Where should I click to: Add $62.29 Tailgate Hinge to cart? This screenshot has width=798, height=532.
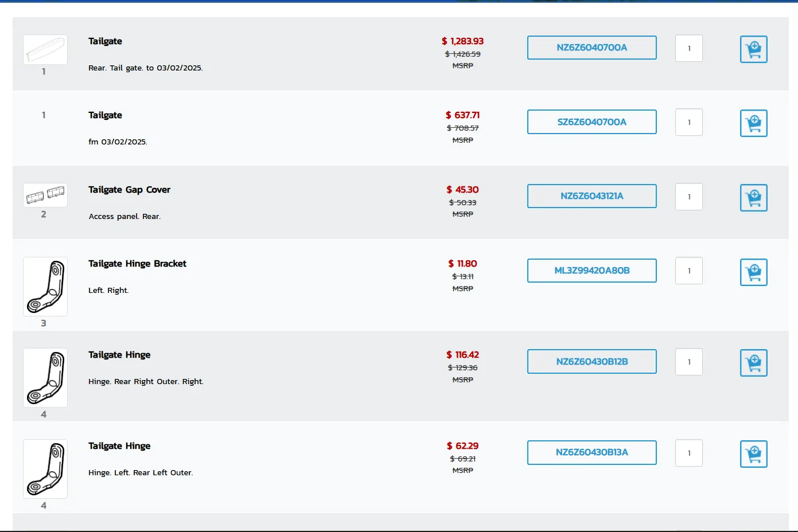pos(754,454)
